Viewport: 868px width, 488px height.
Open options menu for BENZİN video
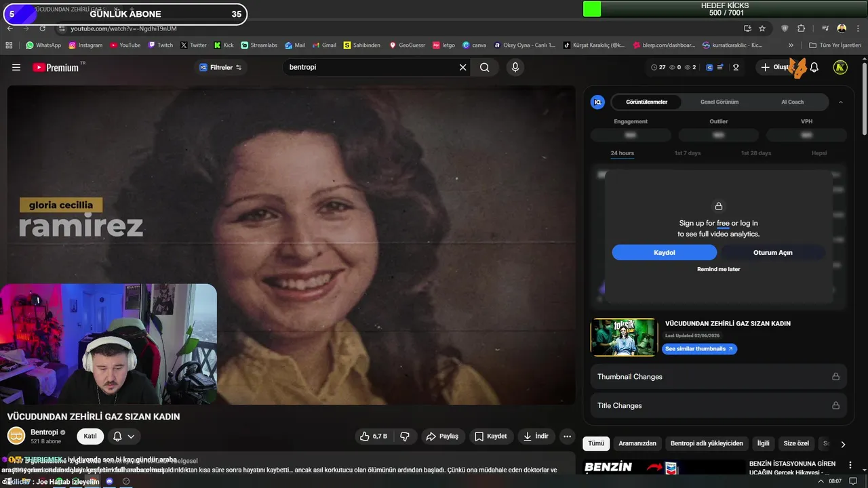850,466
